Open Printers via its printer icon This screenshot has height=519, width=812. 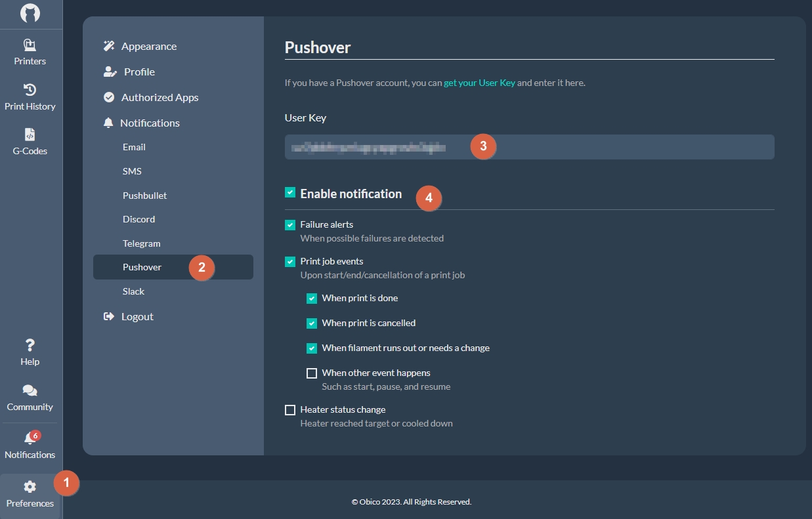click(x=30, y=45)
